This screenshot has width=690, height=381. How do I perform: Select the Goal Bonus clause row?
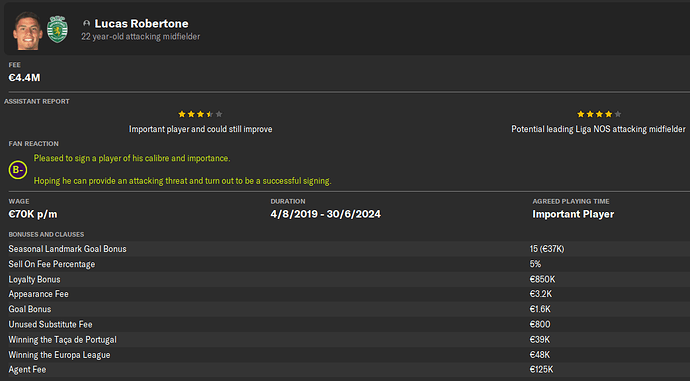pyautogui.click(x=345, y=309)
